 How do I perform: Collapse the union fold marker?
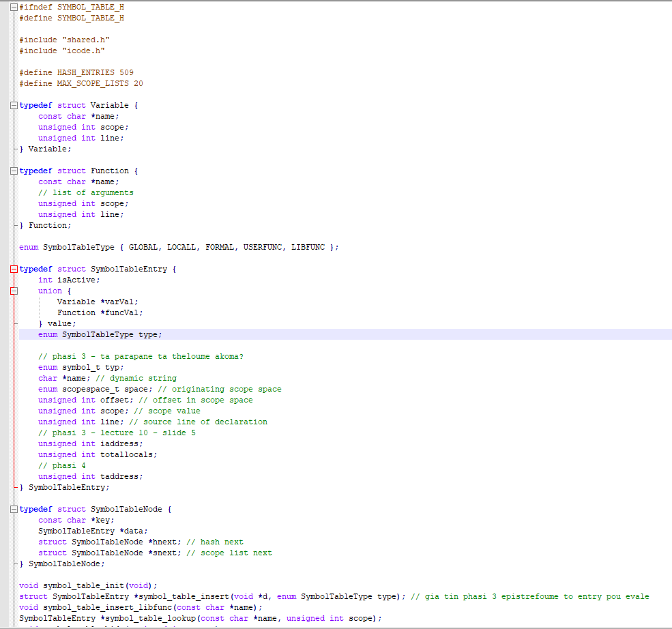(14, 291)
